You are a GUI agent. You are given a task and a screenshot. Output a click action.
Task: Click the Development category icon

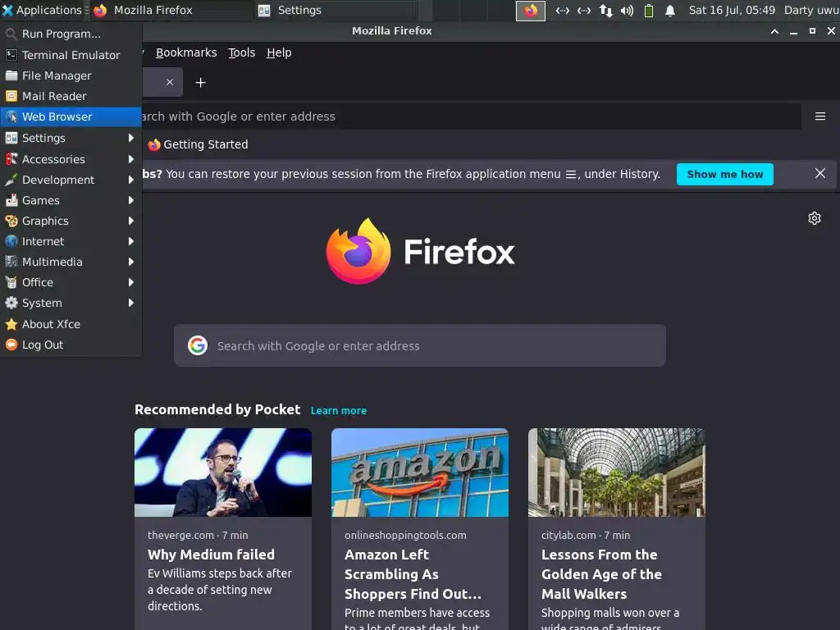click(x=11, y=180)
